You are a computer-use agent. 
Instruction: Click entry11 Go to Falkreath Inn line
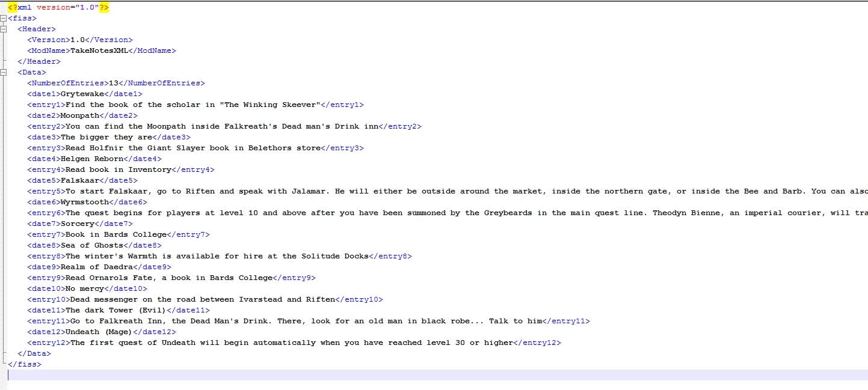pyautogui.click(x=309, y=321)
